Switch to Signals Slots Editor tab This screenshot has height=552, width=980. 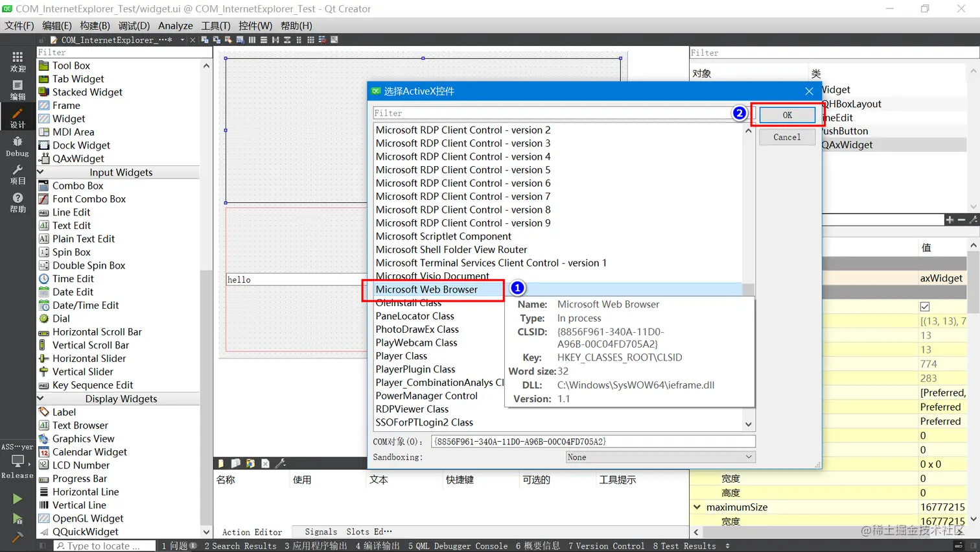coord(348,532)
